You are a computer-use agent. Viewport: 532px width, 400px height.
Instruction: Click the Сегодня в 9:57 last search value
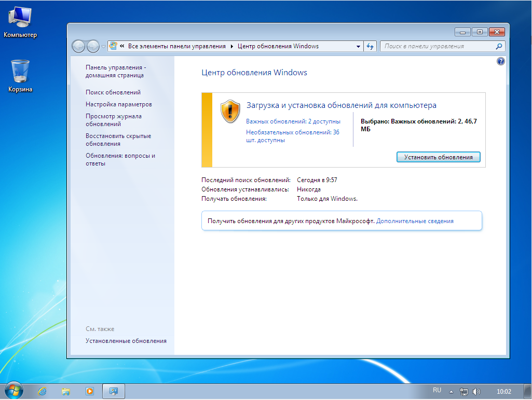[317, 180]
